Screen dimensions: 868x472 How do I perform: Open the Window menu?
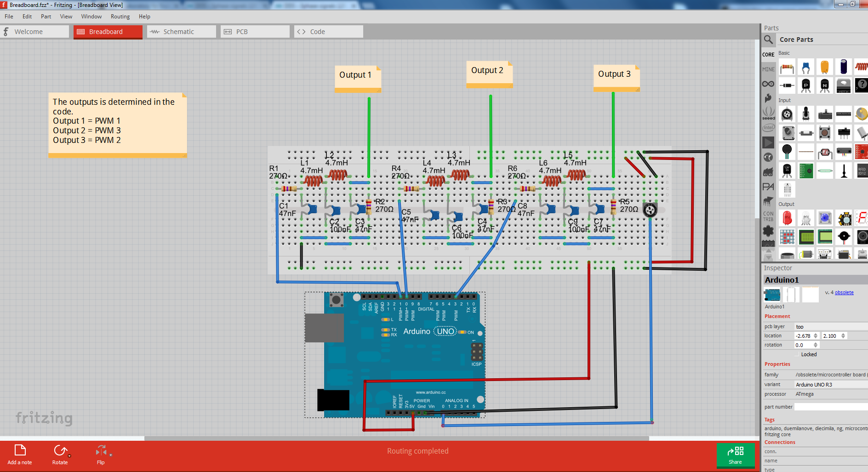[x=91, y=17]
